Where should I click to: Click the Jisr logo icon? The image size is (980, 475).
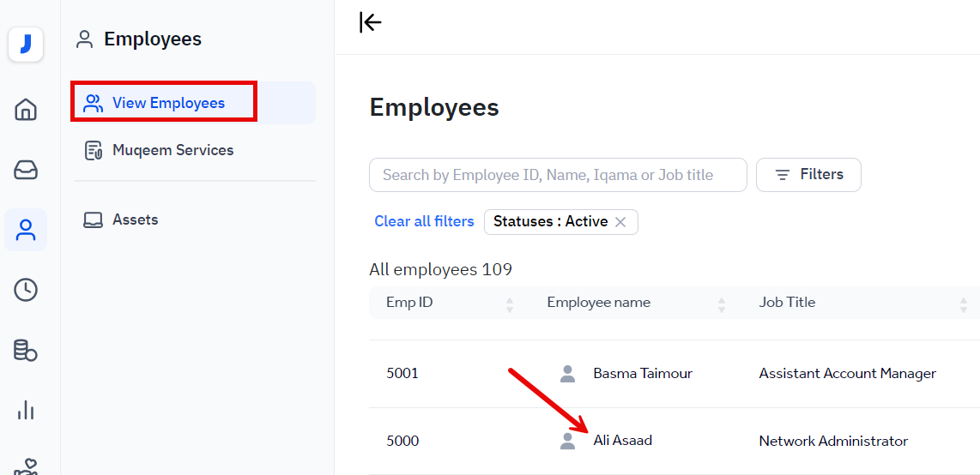click(26, 45)
